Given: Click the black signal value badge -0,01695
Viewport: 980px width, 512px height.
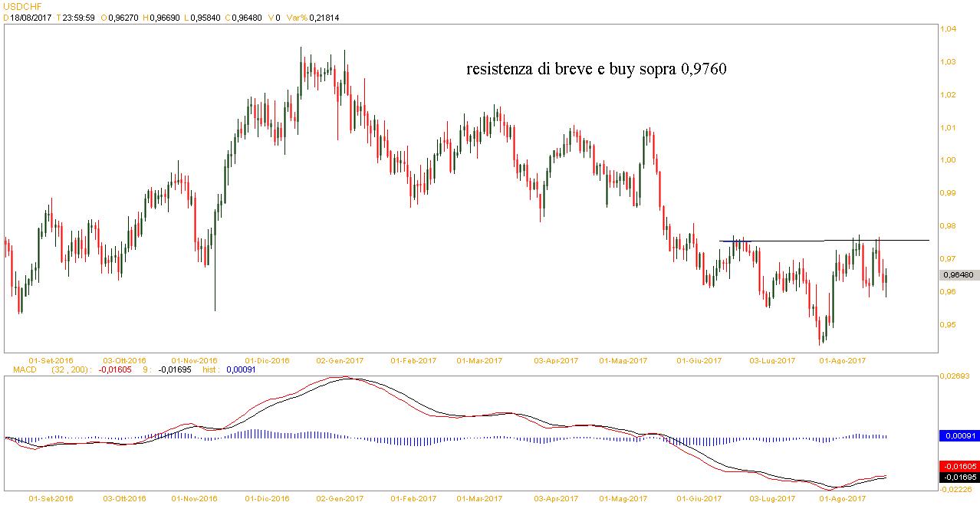Looking at the screenshot, I should point(959,477).
